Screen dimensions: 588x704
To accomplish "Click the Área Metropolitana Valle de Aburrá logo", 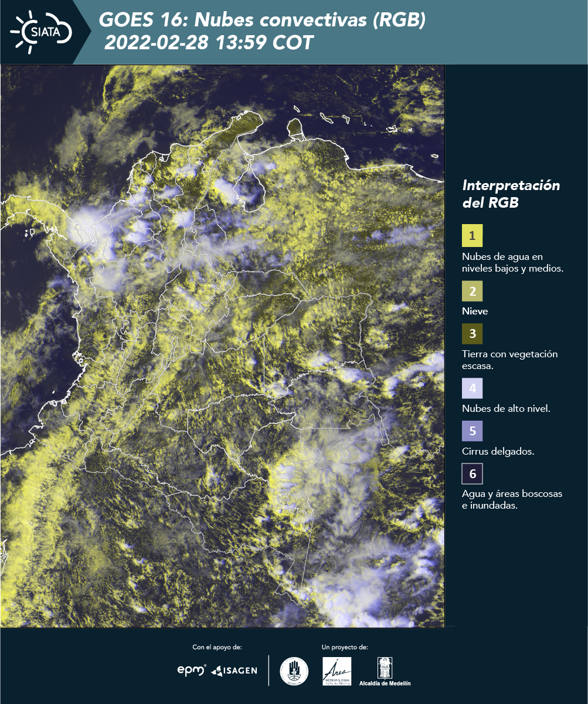I will pyautogui.click(x=337, y=671).
